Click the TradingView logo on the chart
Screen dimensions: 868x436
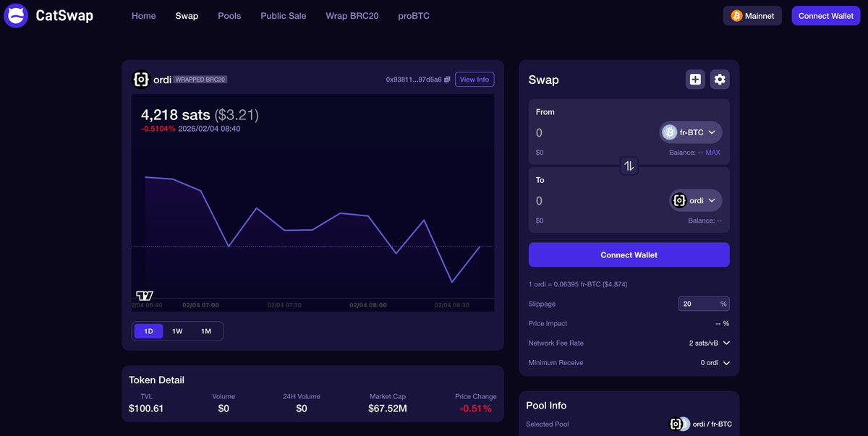click(x=145, y=295)
